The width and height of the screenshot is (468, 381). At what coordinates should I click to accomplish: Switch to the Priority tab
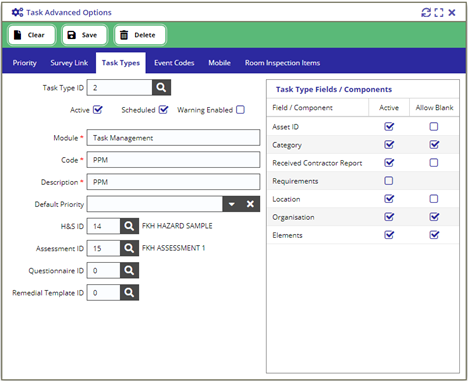pos(25,63)
